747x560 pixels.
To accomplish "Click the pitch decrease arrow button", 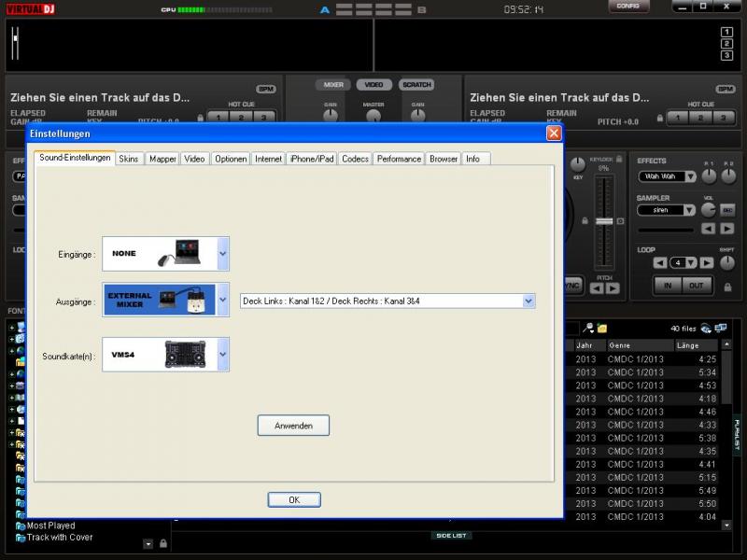I will tap(597, 288).
